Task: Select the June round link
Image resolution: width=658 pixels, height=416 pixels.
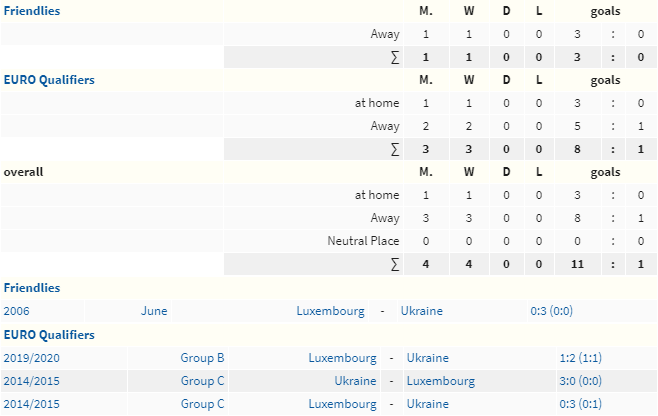Action: [154, 311]
